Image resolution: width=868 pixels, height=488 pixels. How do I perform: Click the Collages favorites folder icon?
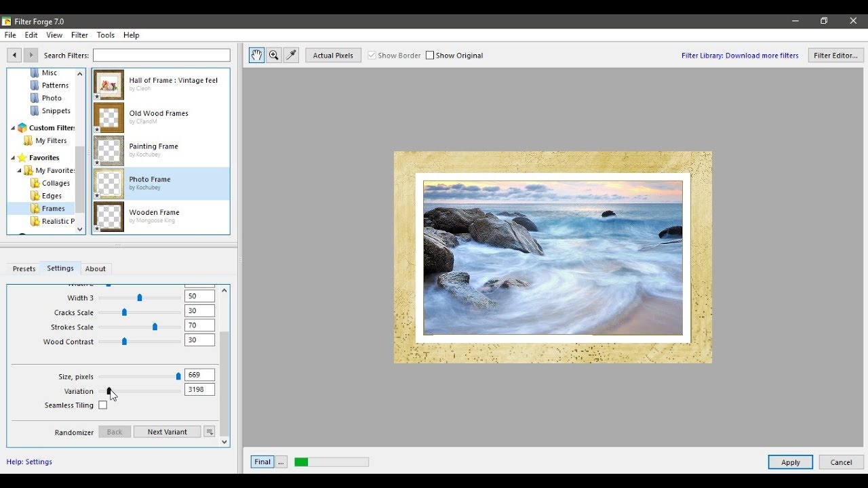35,183
